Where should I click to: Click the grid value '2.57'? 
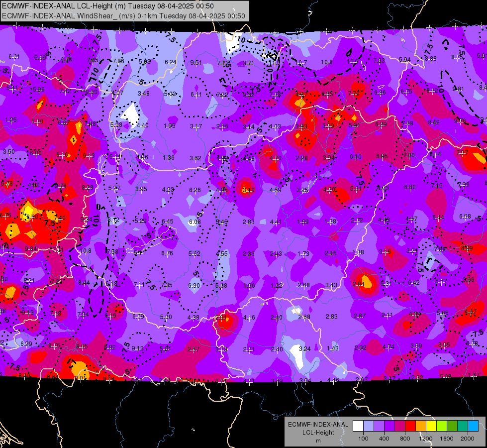193,349
